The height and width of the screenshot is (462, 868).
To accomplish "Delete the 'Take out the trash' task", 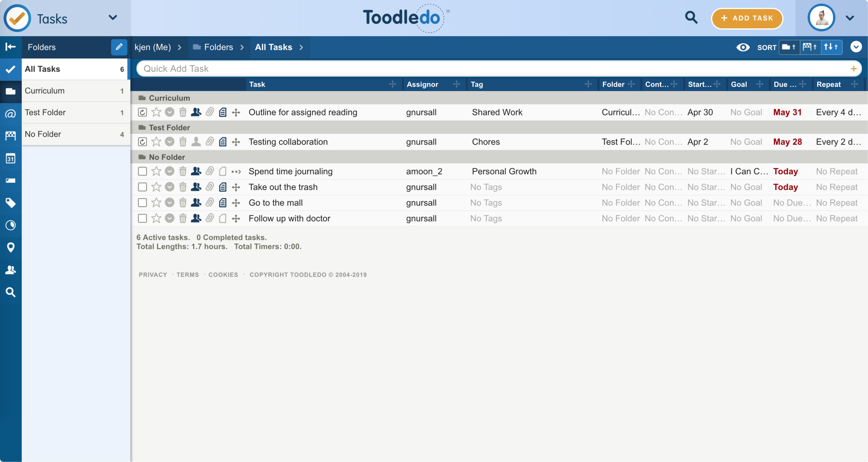I will click(x=183, y=187).
